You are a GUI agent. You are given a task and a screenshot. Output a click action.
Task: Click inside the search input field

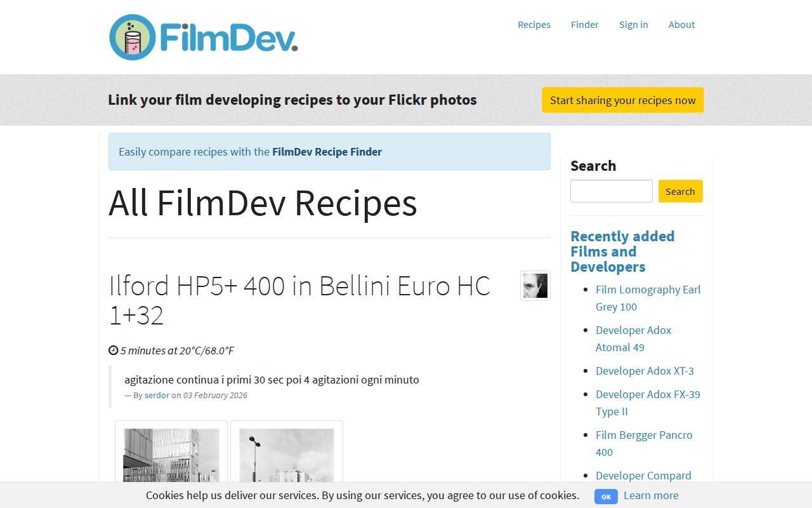(x=610, y=190)
